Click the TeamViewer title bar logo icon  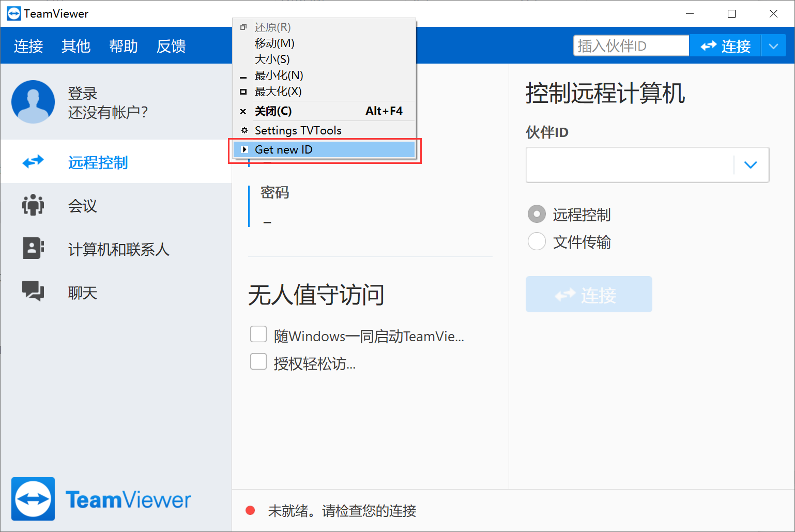pos(14,13)
